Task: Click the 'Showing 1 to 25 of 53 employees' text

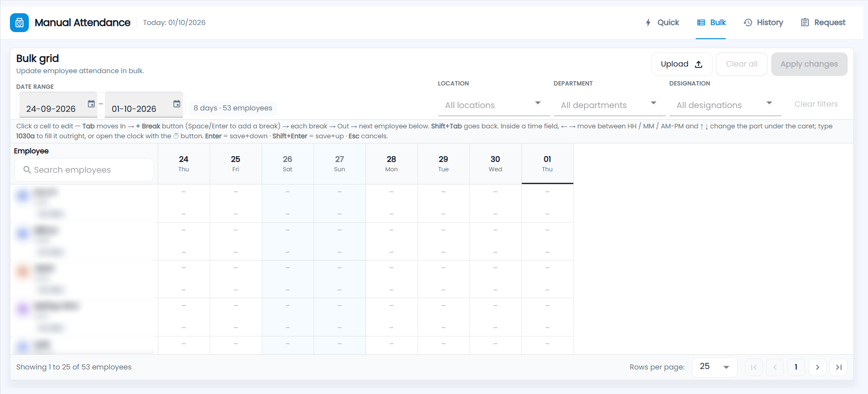Action: 74,367
